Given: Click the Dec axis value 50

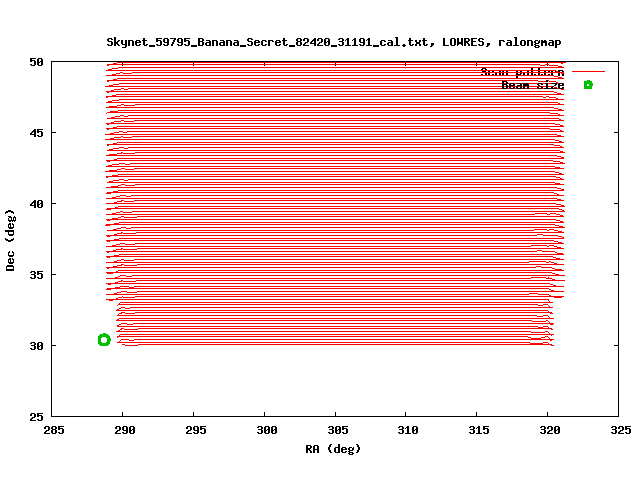Looking at the screenshot, I should coord(36,62).
